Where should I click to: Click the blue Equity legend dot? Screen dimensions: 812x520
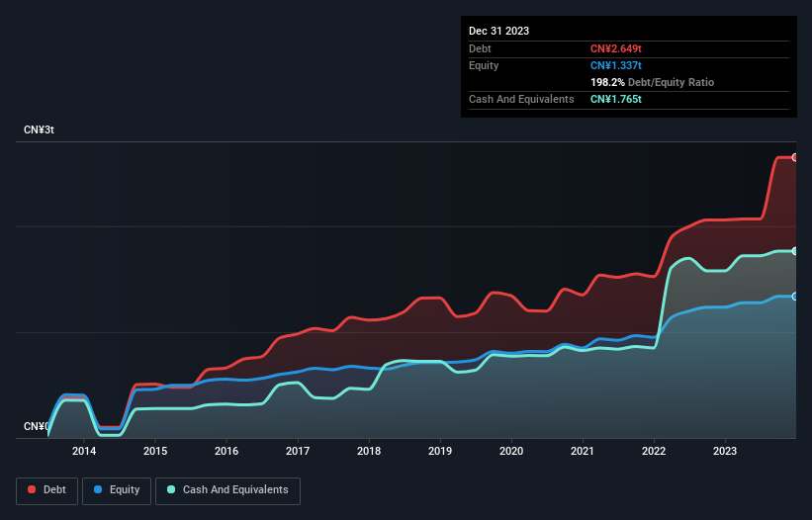[98, 489]
